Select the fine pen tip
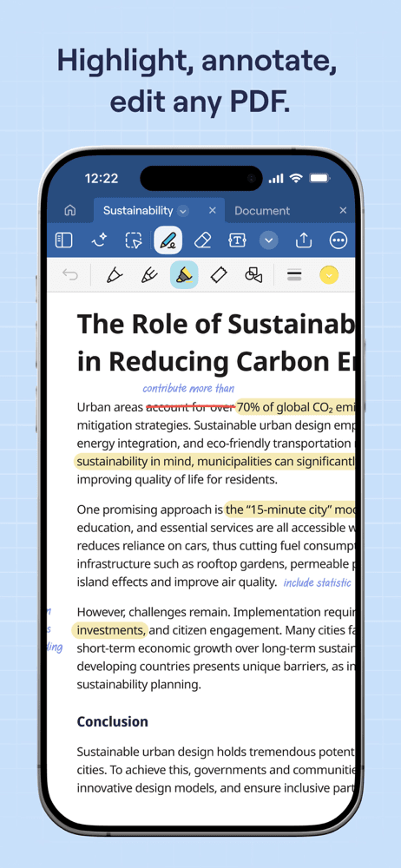 [x=114, y=274]
